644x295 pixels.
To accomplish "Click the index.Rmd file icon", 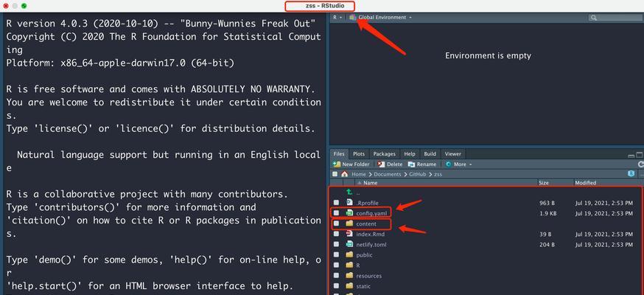I will 349,234.
